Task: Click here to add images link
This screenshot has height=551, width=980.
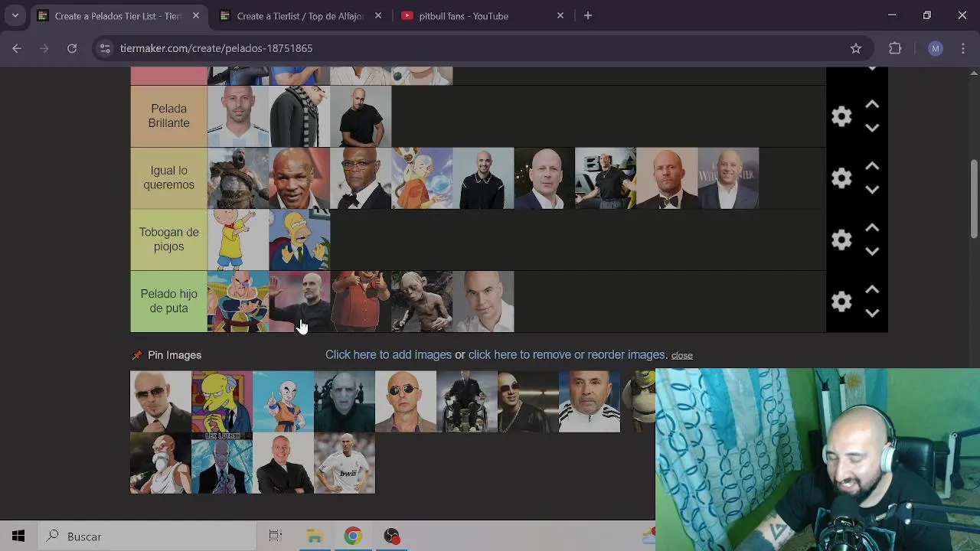Action: pyautogui.click(x=388, y=355)
